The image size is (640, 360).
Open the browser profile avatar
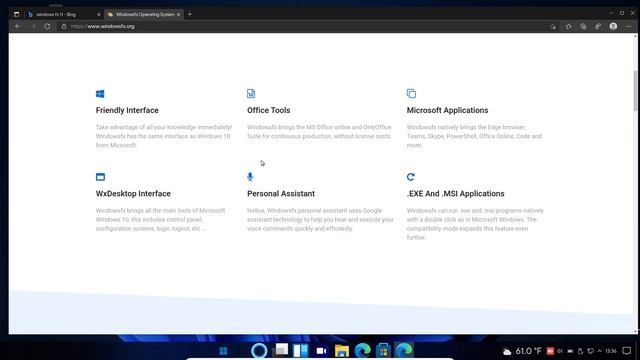coord(613,26)
